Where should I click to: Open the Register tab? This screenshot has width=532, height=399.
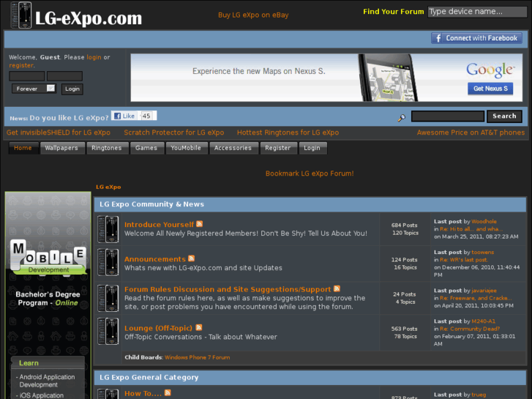(278, 148)
